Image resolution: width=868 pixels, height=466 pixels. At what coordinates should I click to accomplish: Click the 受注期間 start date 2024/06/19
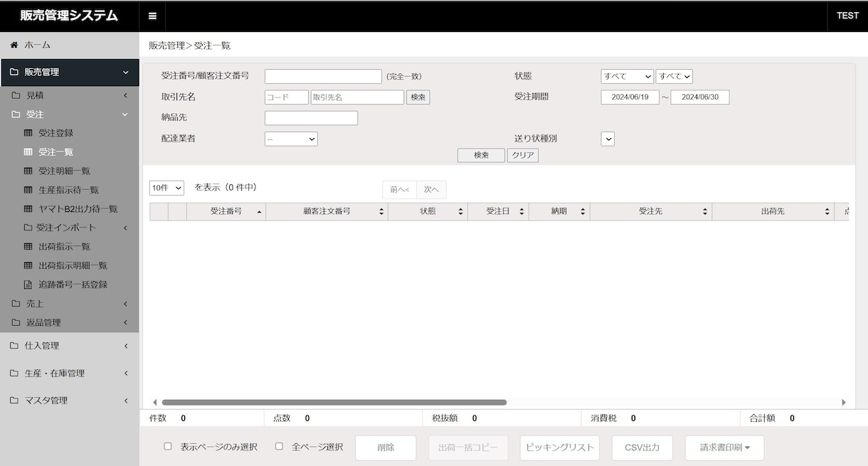(630, 97)
